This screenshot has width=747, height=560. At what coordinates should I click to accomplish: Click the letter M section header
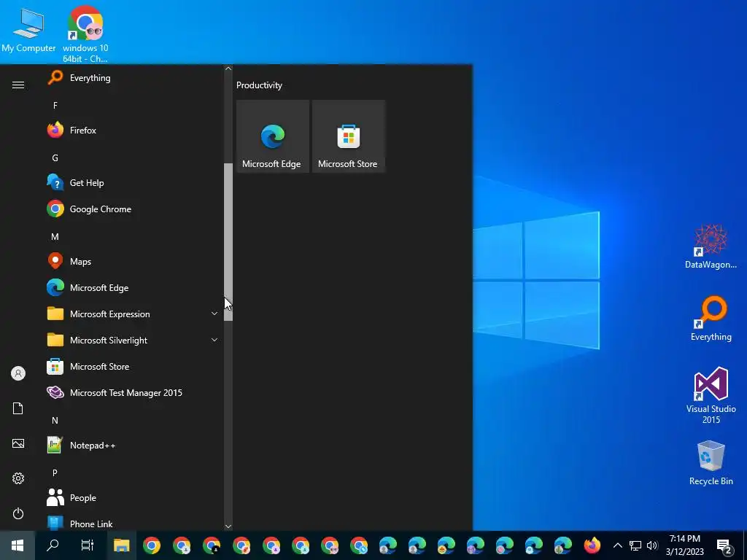55,237
